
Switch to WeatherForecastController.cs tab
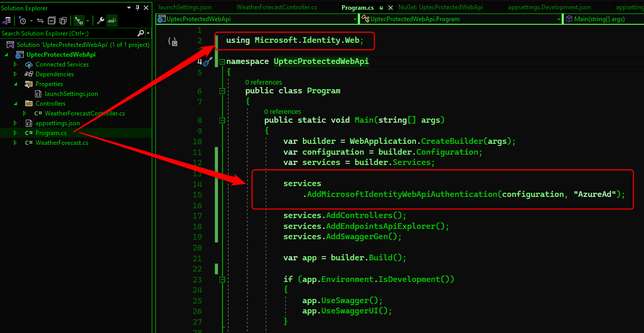276,8
